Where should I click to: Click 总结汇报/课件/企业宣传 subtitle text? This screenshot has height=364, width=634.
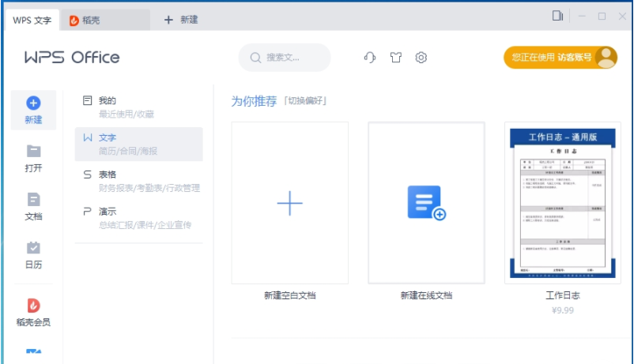145,225
